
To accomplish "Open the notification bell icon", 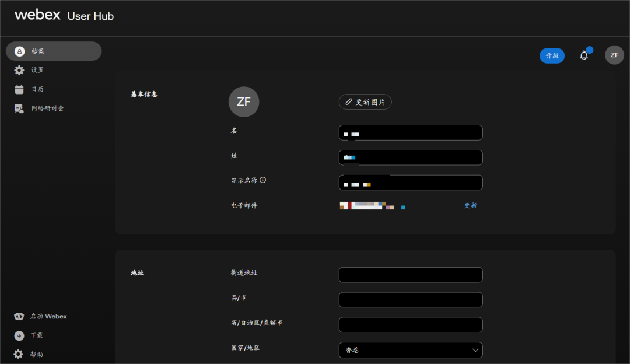I will (583, 55).
